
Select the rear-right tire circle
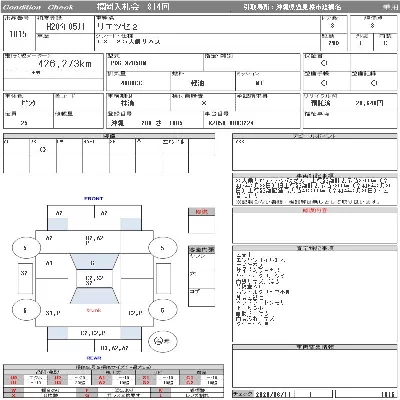(x=162, y=310)
